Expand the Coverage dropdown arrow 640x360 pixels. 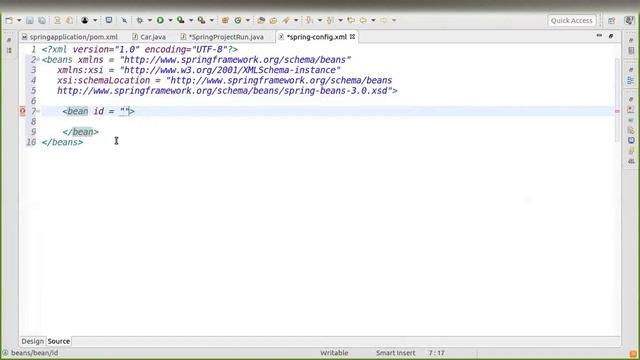(191, 20)
